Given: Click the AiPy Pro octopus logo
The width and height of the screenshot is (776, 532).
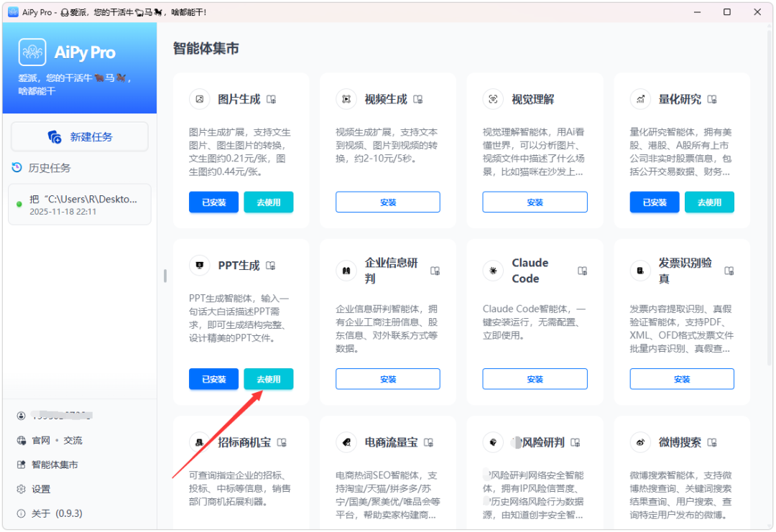Looking at the screenshot, I should (x=32, y=52).
